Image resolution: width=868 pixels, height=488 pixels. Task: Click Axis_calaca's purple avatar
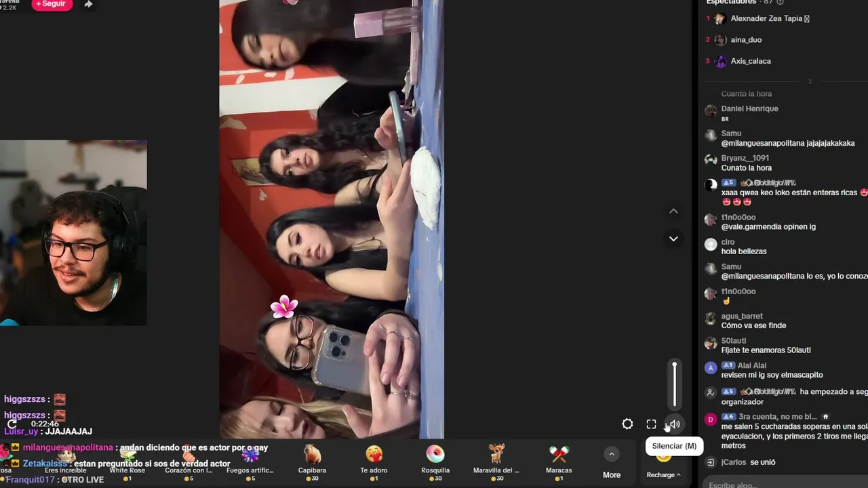click(x=720, y=61)
